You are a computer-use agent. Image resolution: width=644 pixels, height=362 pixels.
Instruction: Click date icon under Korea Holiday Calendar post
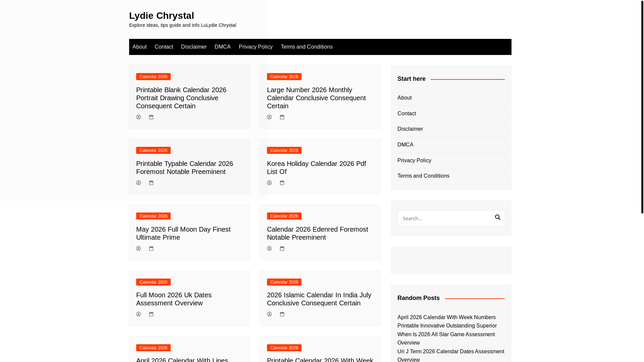282,183
